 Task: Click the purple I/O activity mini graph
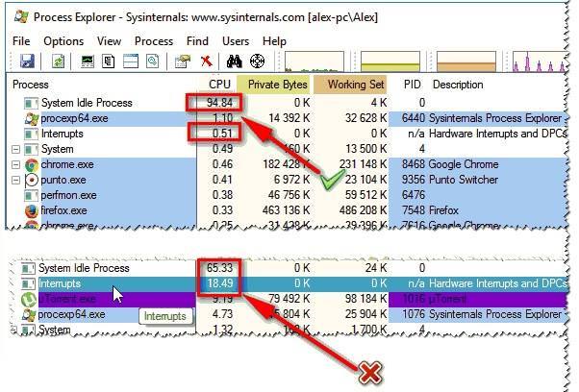540,61
